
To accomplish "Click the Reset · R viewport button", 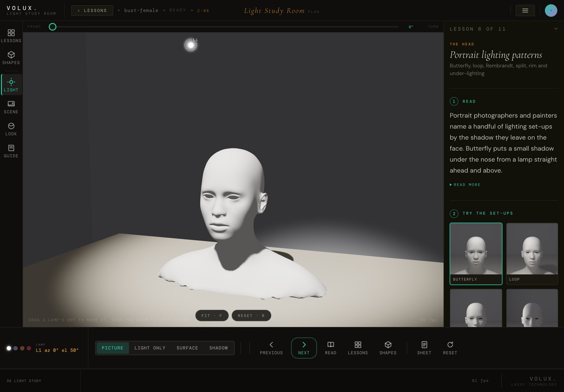I will 251,315.
